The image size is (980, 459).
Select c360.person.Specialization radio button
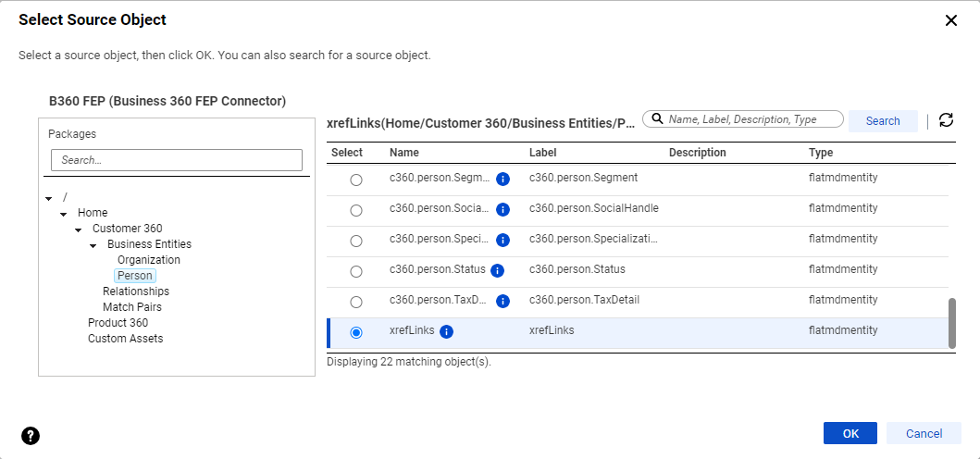coord(356,241)
